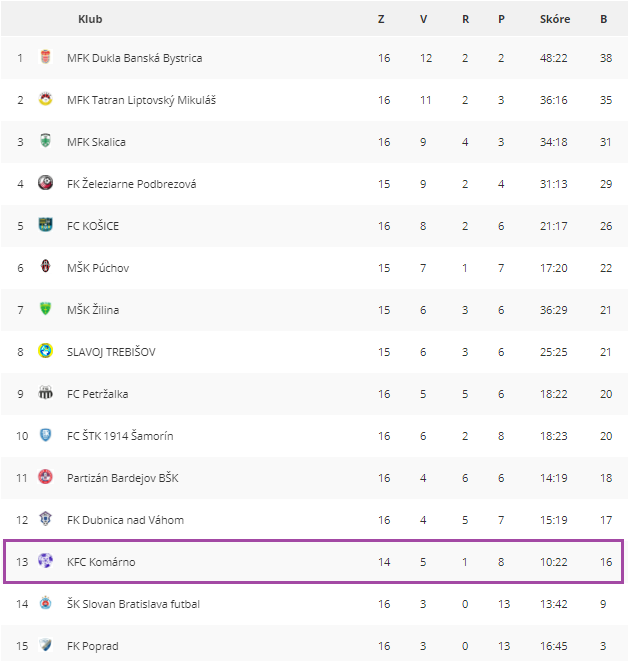This screenshot has width=628, height=661.
Task: Open the Partizán Bardejov BŠK team link
Action: click(x=123, y=478)
